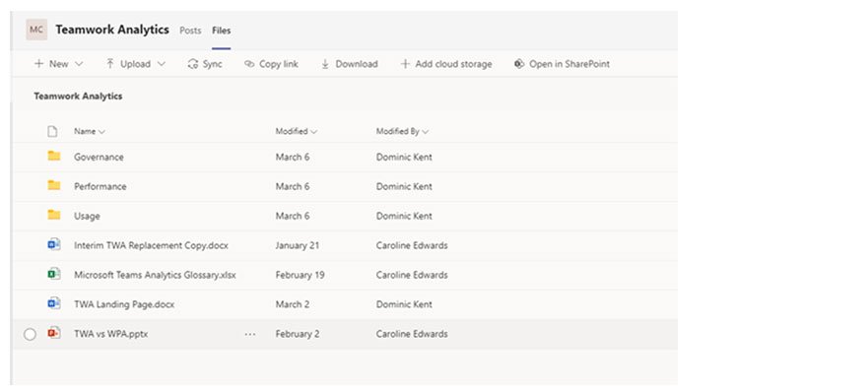
Task: Click Excel icon for Analytics Glossary
Action: click(x=54, y=274)
